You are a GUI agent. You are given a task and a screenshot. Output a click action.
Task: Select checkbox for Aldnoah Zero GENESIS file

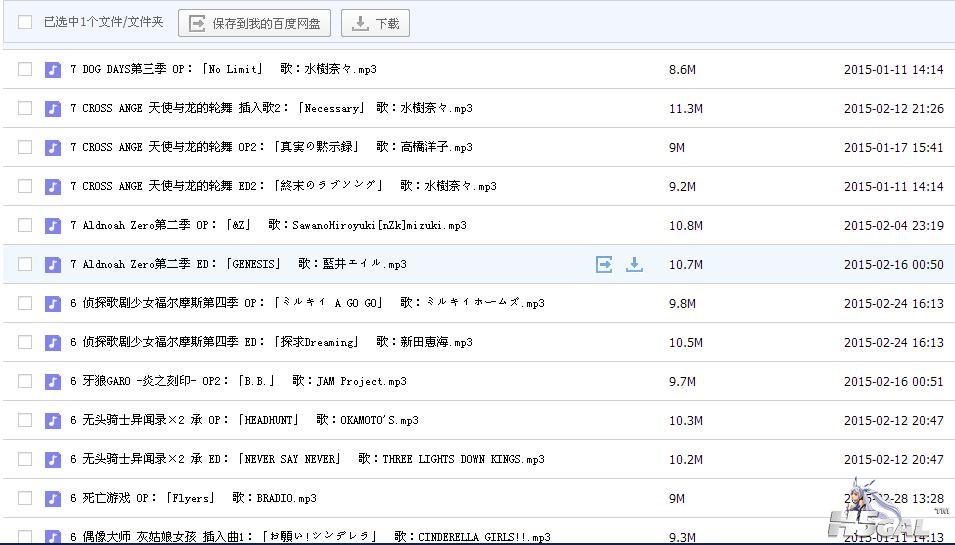[x=25, y=264]
